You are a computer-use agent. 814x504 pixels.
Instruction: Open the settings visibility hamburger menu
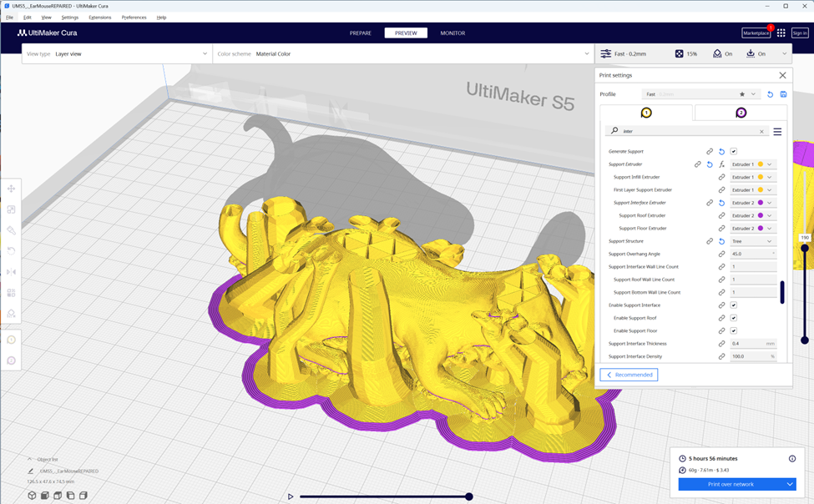click(777, 131)
